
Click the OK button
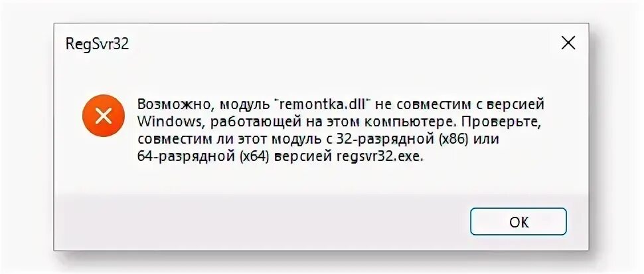pos(519,221)
